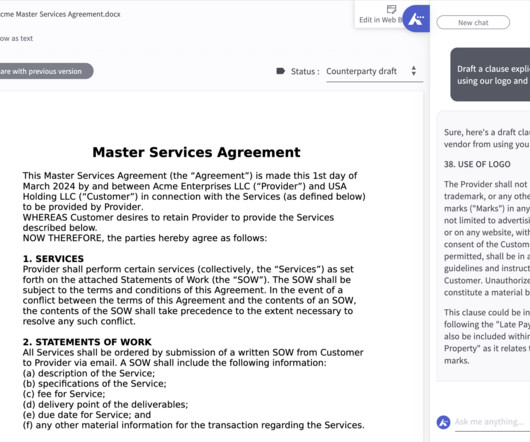Click Compare with previous version button
This screenshot has height=442, width=530.
click(x=47, y=71)
